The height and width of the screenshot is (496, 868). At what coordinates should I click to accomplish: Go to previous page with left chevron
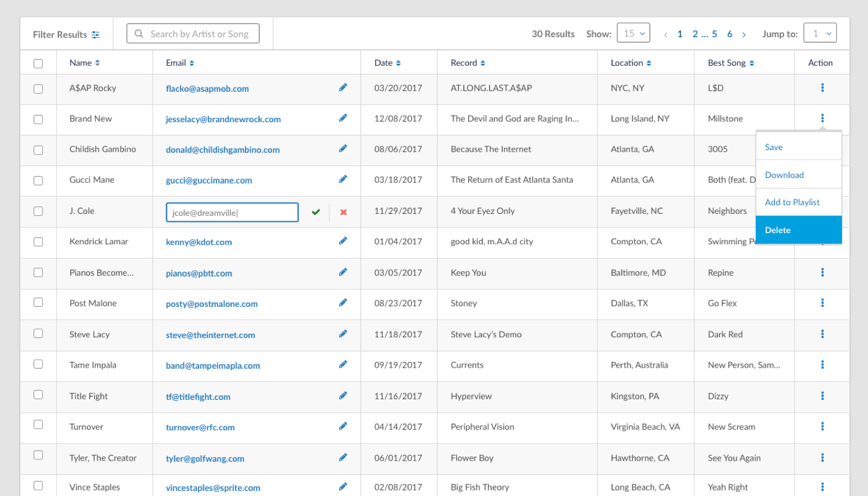665,35
